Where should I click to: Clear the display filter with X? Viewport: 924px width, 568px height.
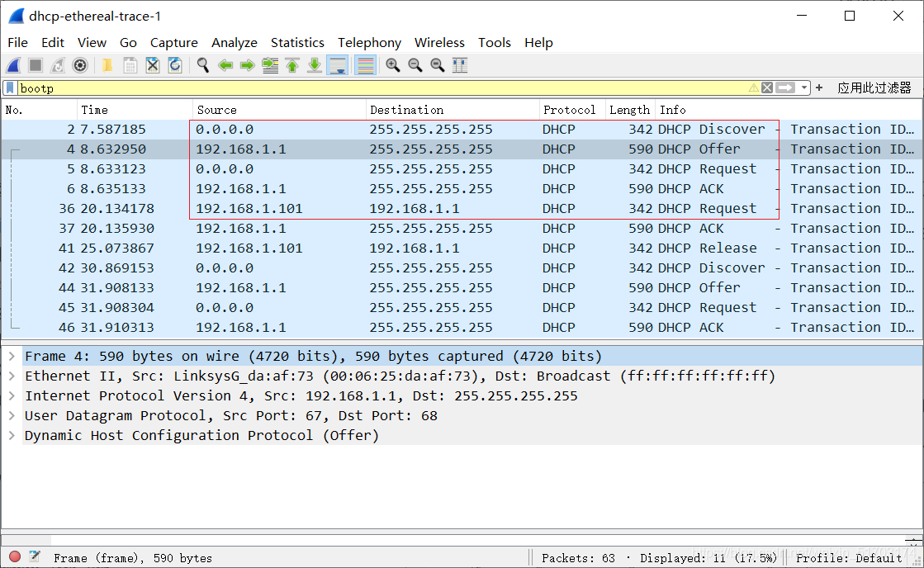pyautogui.click(x=766, y=88)
